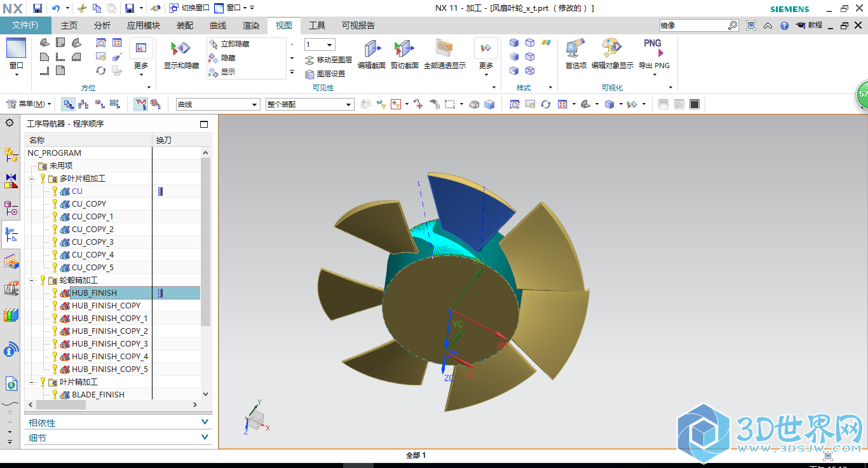The height and width of the screenshot is (468, 868).
Task: Open the Operation Navigator sidebar tab
Action: point(11,235)
